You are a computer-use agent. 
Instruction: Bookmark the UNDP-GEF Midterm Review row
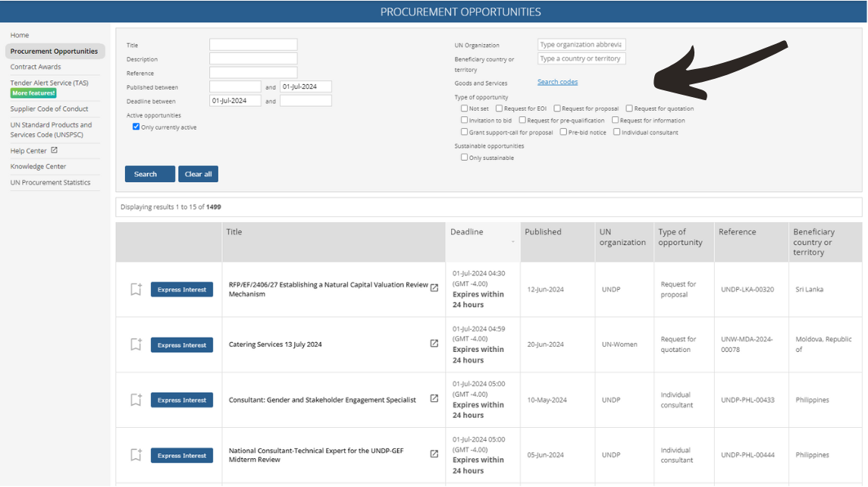(x=136, y=455)
